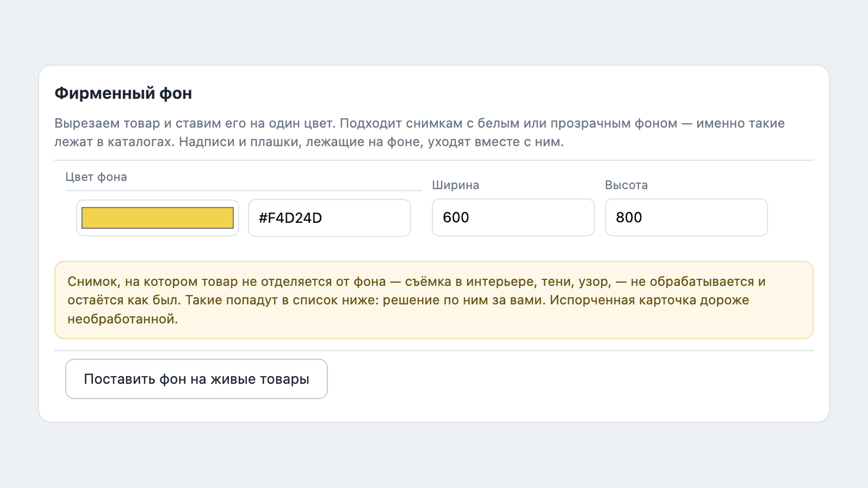Click the Фирменный фон heading

tap(123, 93)
